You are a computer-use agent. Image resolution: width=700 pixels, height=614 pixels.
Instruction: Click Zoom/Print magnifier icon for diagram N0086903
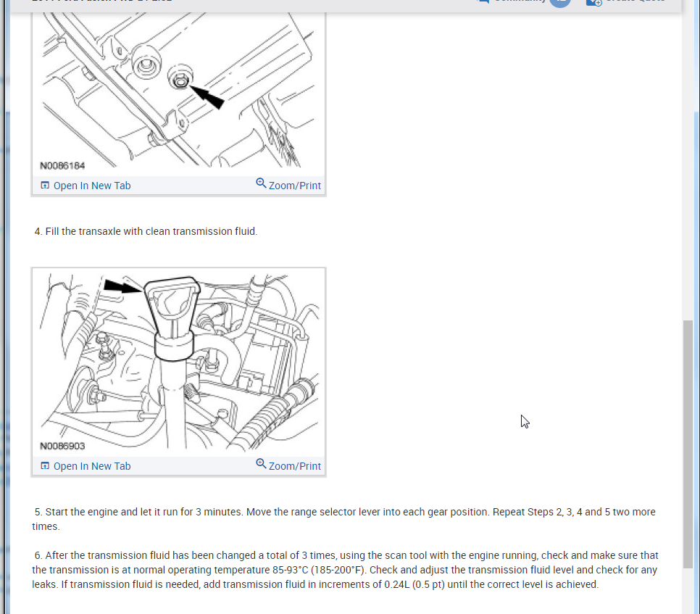[261, 463]
